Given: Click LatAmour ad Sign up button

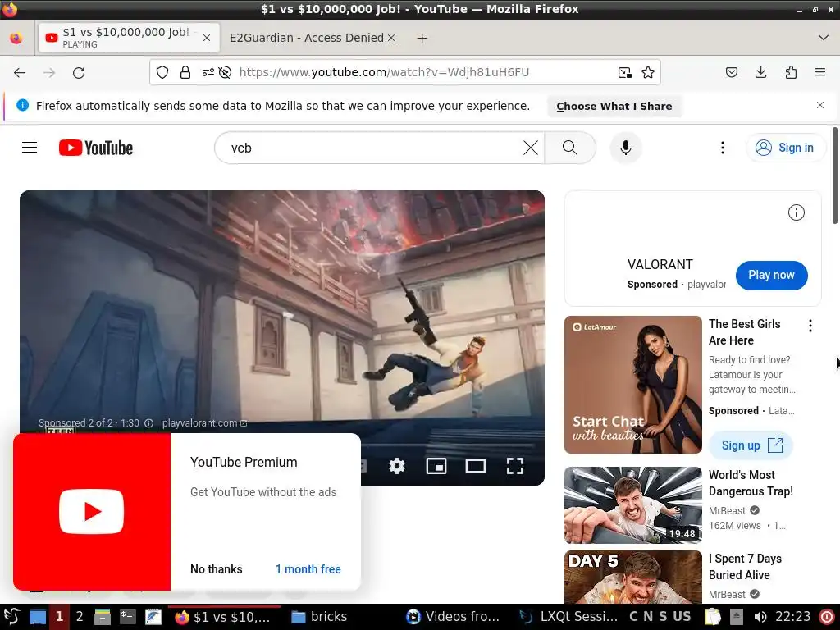Looking at the screenshot, I should click(751, 445).
